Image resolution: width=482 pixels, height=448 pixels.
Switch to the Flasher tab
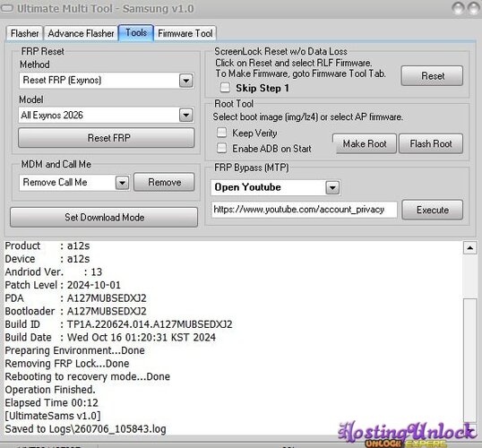(24, 33)
